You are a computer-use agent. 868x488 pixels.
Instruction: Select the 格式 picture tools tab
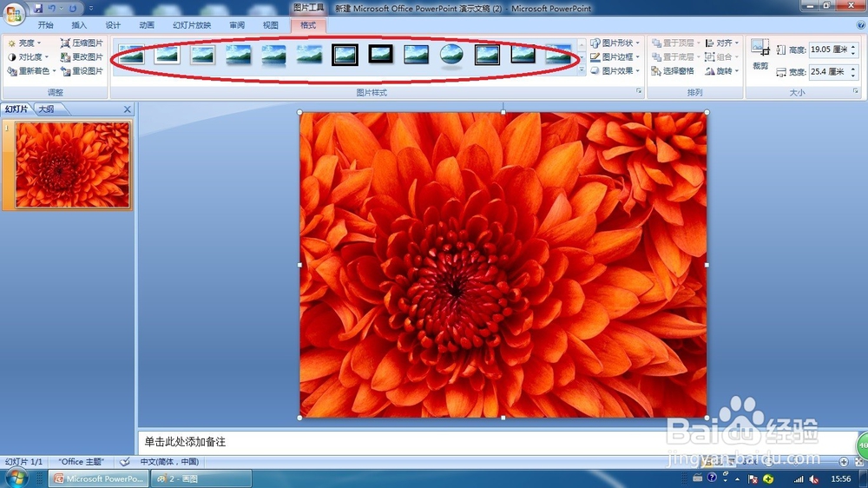[x=308, y=25]
